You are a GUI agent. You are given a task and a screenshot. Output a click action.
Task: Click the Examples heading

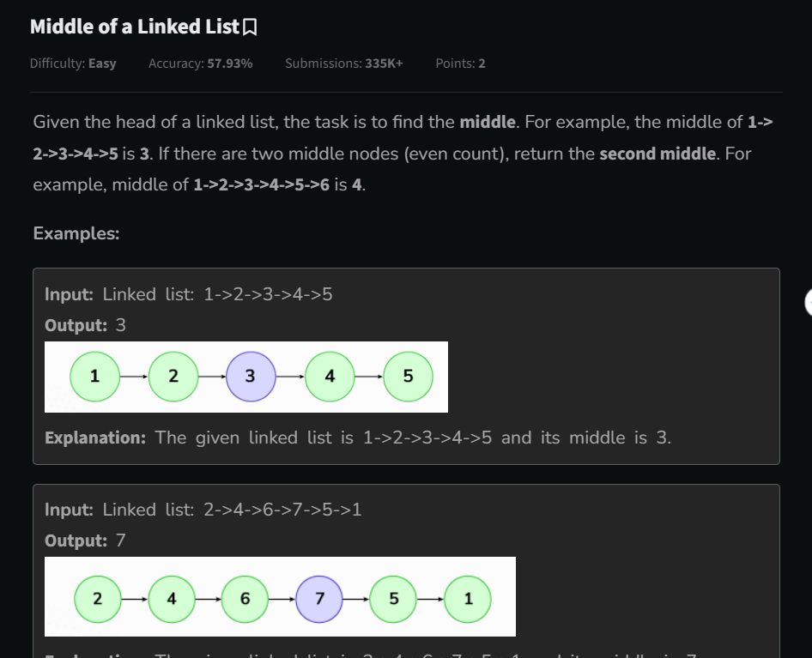tap(76, 233)
